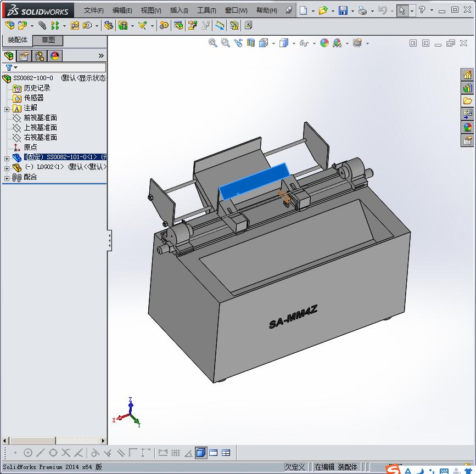Click the Undo arrow icon
Image resolution: width=476 pixels, height=474 pixels.
[382, 10]
